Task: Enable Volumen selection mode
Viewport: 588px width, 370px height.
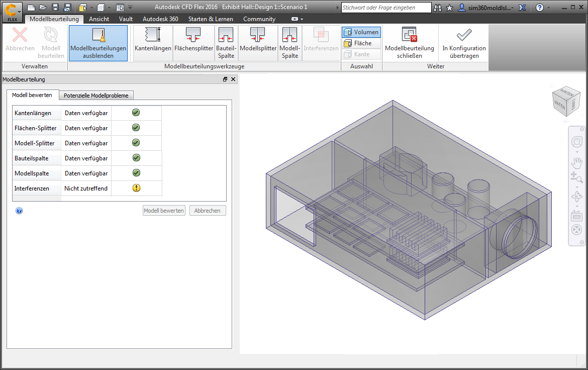Action: tap(361, 32)
